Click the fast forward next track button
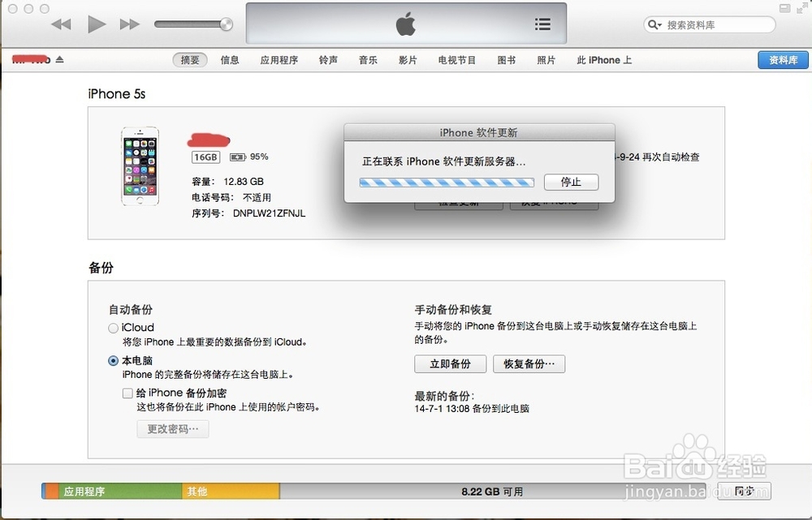 (x=129, y=24)
